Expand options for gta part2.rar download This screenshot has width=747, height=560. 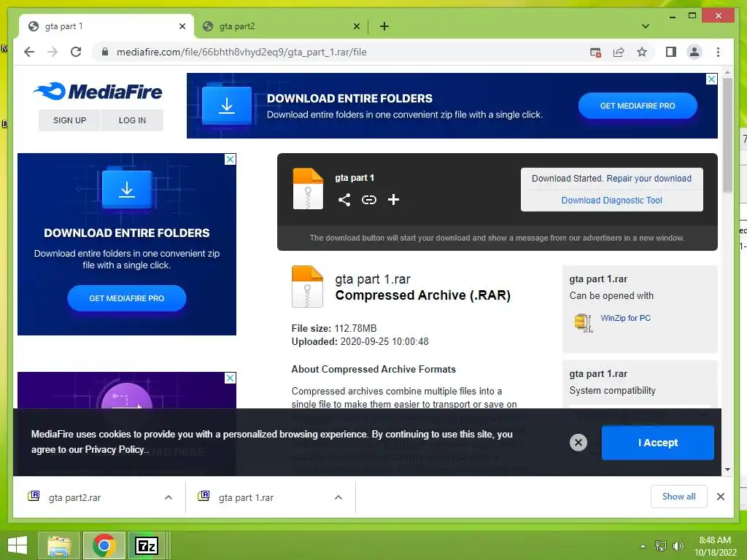[169, 497]
